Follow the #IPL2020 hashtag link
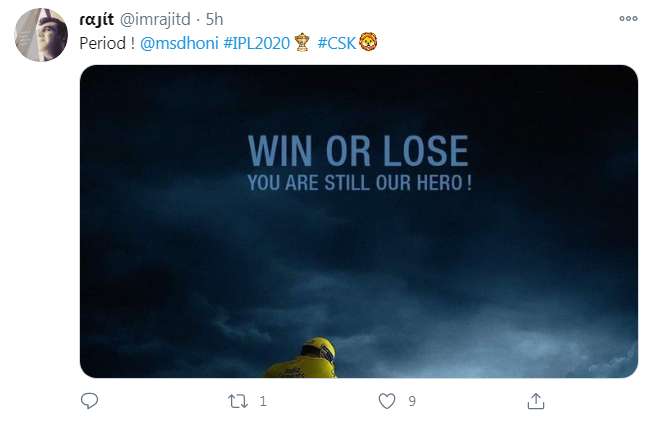The width and height of the screenshot is (648, 422). coord(256,43)
